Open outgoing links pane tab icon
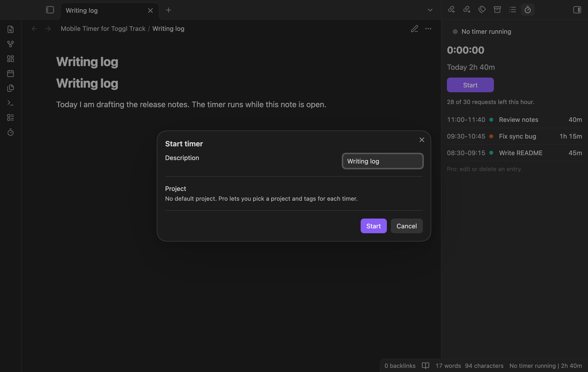Viewport: 588px width, 372px height. [467, 10]
